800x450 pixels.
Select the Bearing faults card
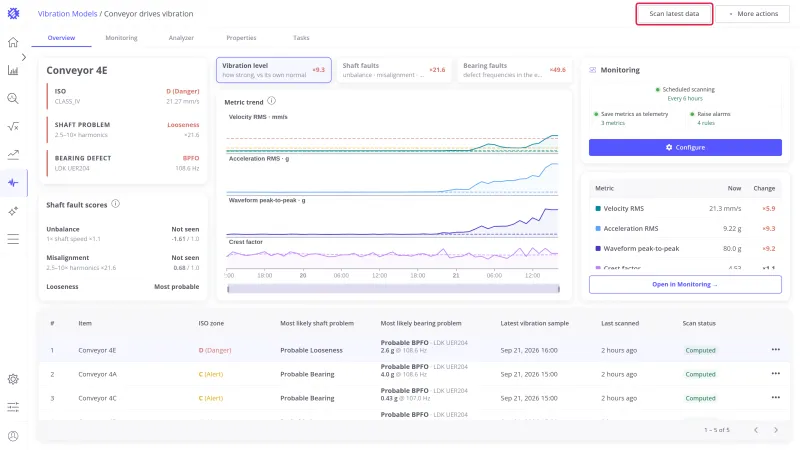click(514, 70)
